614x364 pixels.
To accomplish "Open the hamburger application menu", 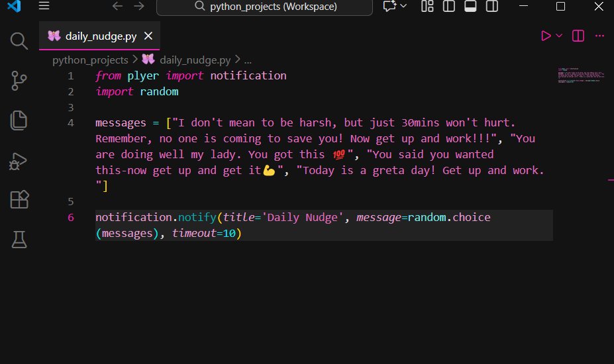I will pos(44,6).
